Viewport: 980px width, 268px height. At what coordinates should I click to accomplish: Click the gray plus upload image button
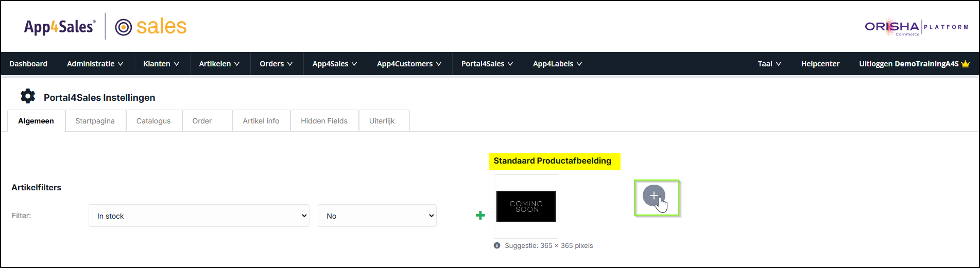pyautogui.click(x=654, y=195)
